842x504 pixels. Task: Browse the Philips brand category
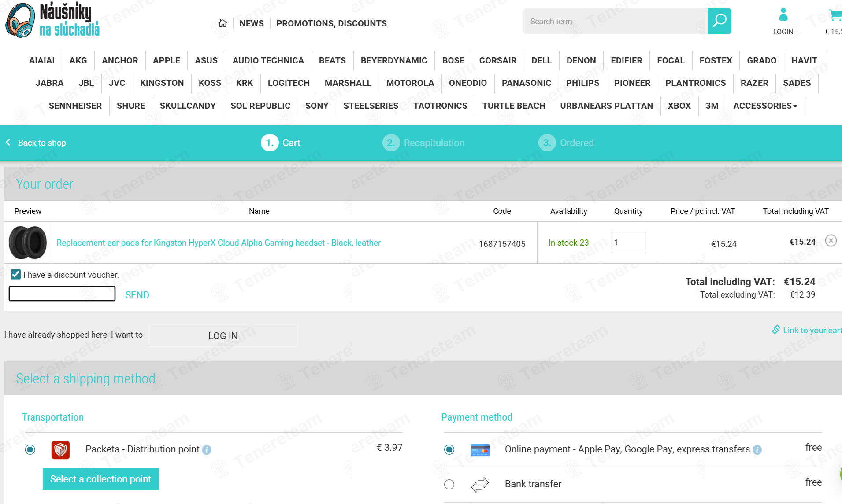pyautogui.click(x=582, y=83)
